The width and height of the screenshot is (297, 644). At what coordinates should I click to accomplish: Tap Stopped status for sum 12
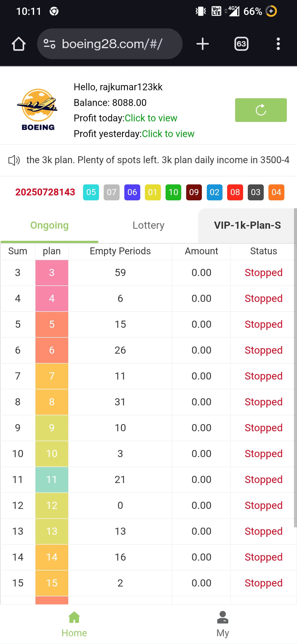click(263, 506)
